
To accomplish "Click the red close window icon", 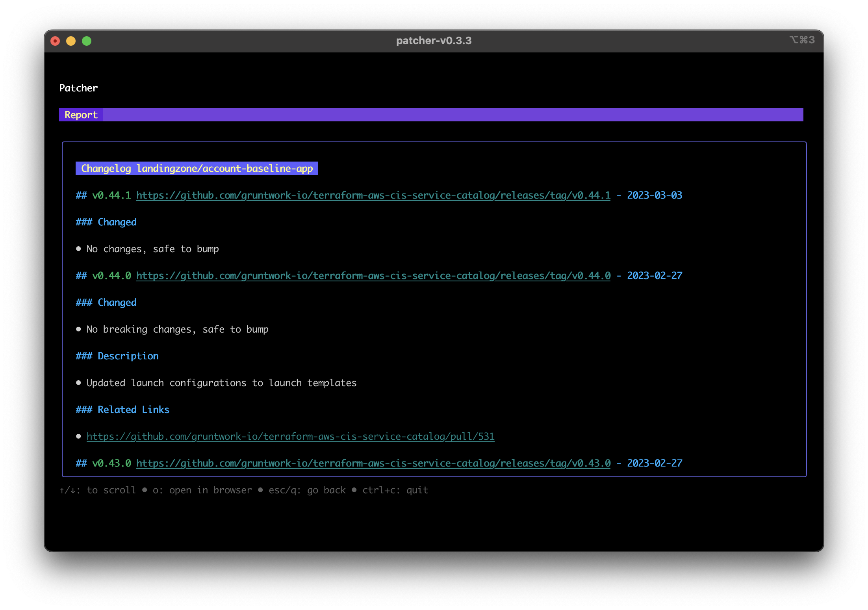I will [x=55, y=41].
